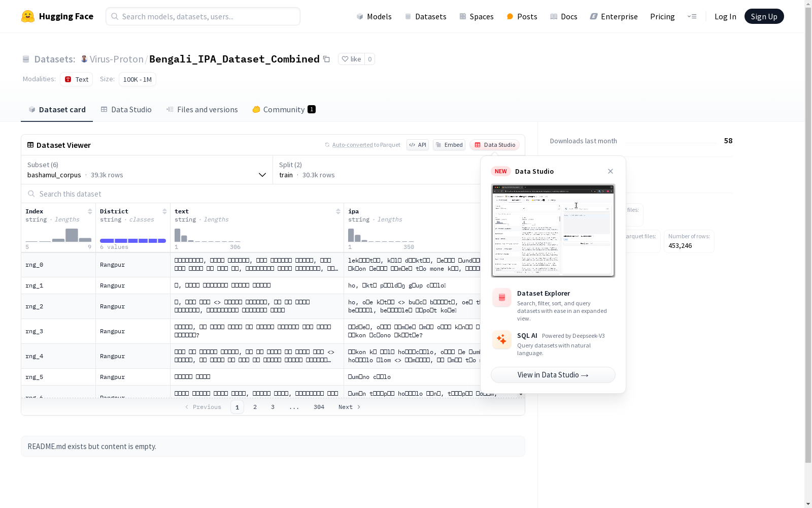The width and height of the screenshot is (812, 508).
Task: Close the Data Studio popup
Action: click(611, 171)
